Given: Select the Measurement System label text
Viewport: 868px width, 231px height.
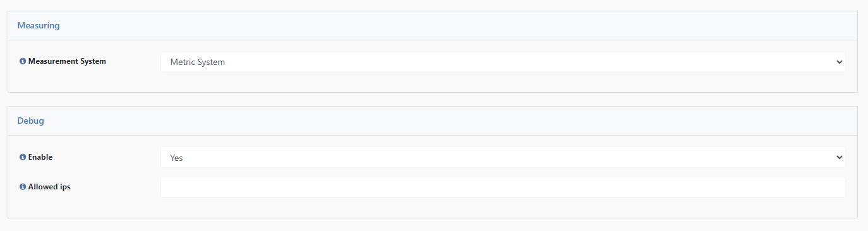Looking at the screenshot, I should (x=67, y=62).
